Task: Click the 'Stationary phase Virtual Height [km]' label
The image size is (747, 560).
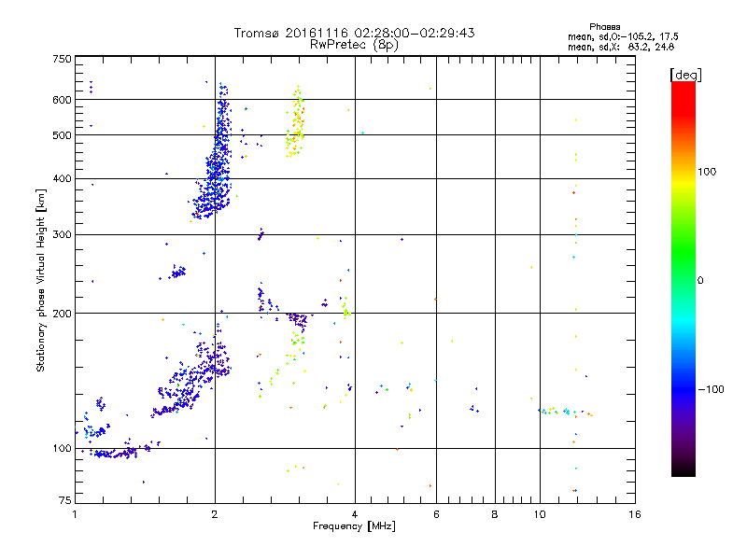Action: click(x=41, y=280)
